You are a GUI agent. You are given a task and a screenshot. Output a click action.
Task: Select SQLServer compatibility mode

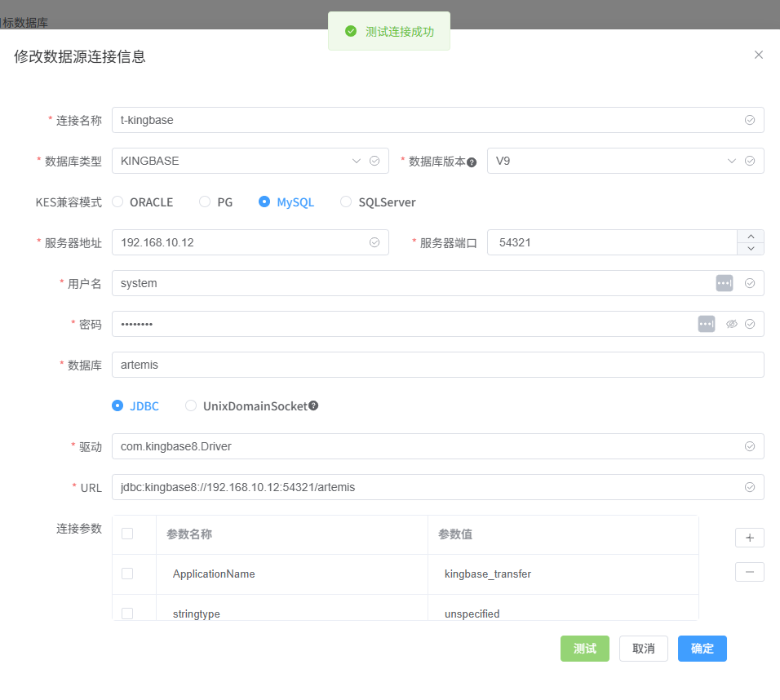pos(378,202)
